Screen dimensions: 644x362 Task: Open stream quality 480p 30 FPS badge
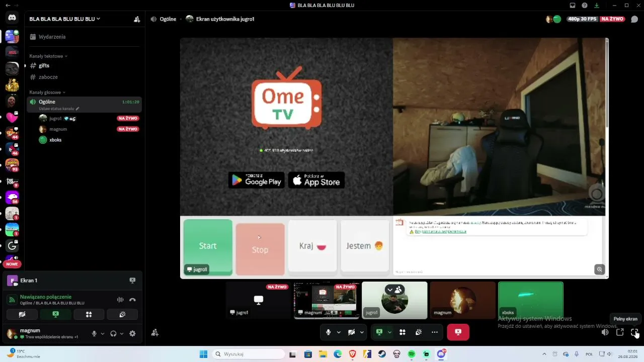tap(582, 19)
